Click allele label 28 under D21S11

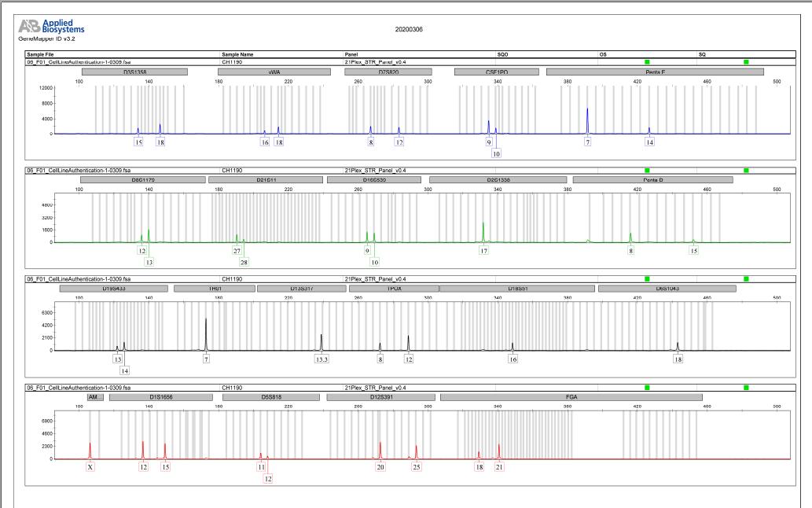[244, 263]
